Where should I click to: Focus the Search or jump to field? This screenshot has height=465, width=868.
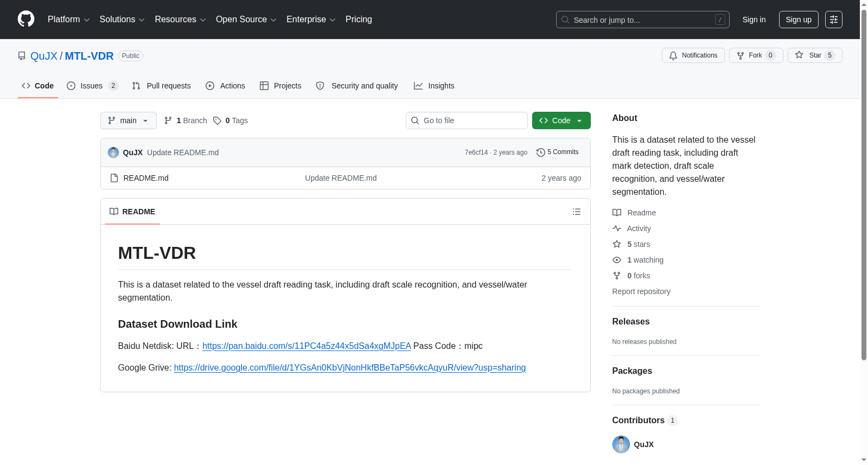point(643,20)
